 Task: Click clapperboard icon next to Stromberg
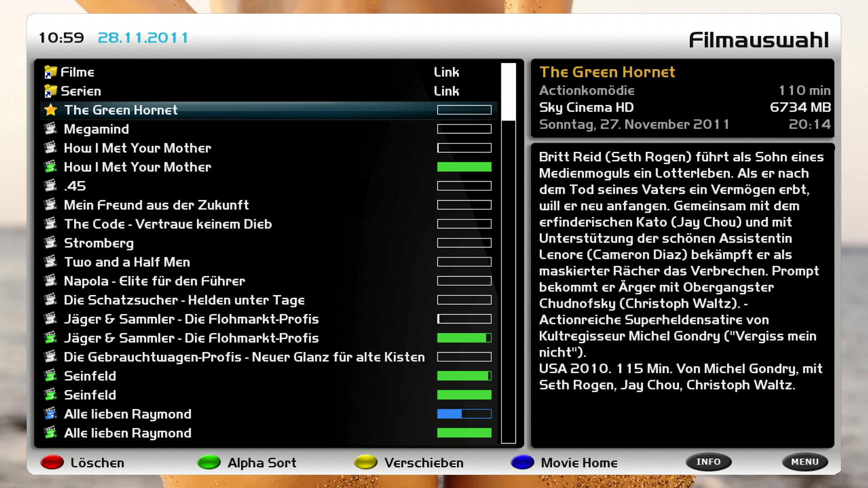click(50, 243)
